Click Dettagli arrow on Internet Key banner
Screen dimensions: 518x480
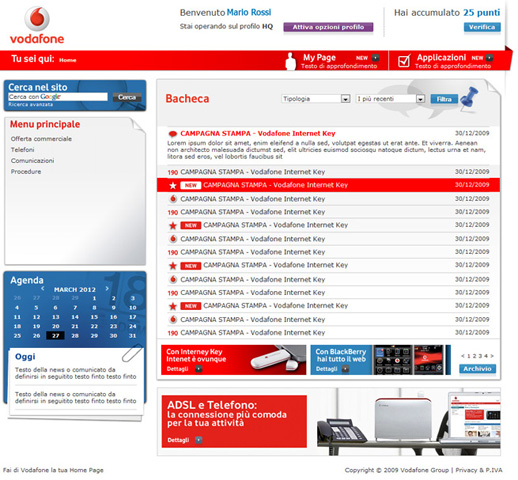pyautogui.click(x=198, y=369)
